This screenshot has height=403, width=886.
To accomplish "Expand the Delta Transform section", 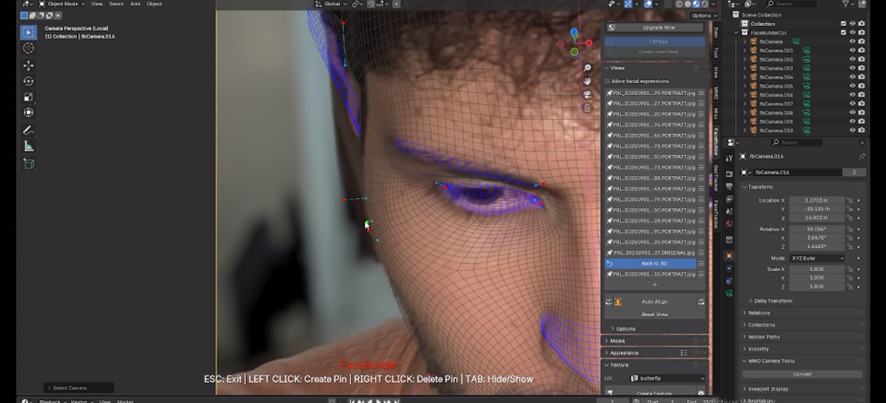I will [772, 300].
